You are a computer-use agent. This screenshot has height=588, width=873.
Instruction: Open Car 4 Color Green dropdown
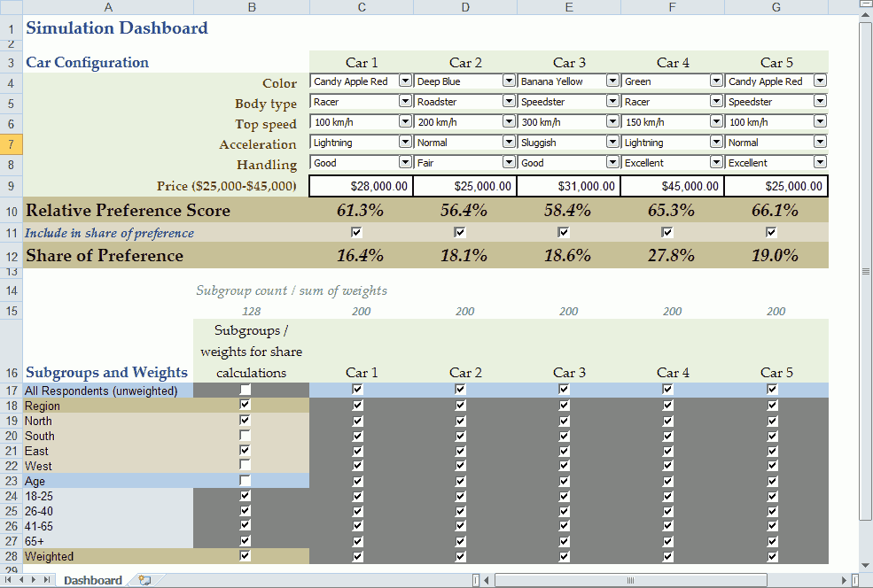point(716,81)
